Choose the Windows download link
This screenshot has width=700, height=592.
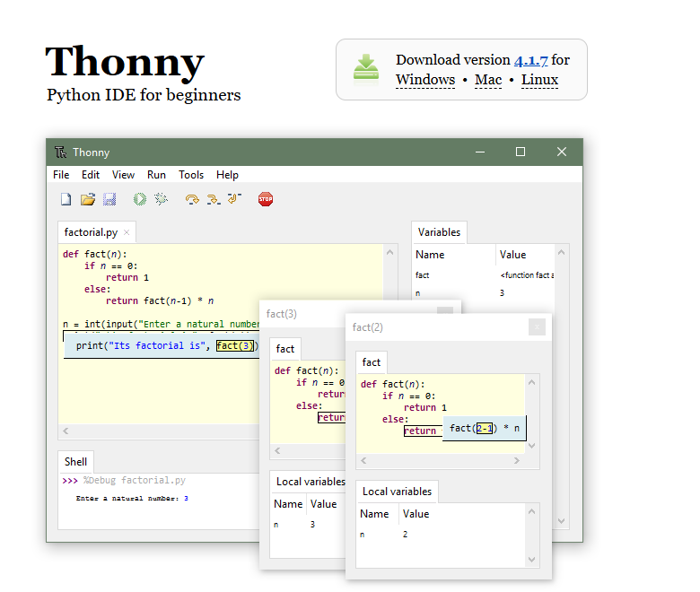tap(425, 80)
